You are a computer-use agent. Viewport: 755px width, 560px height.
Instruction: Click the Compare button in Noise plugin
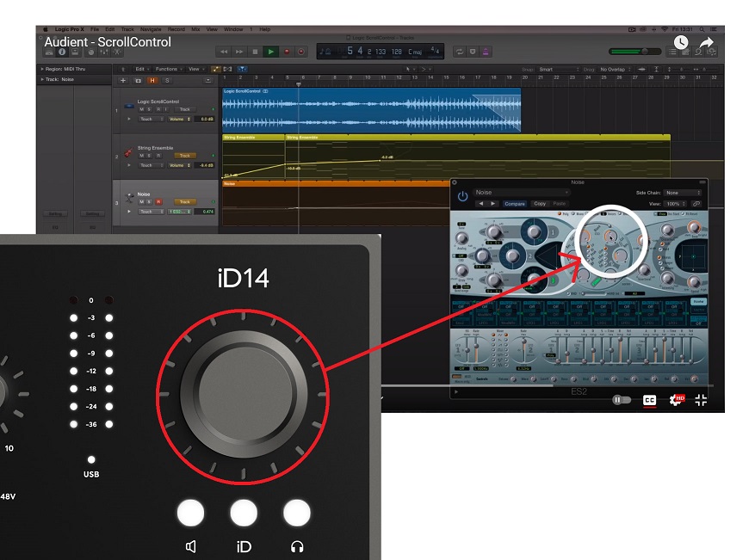pos(514,204)
